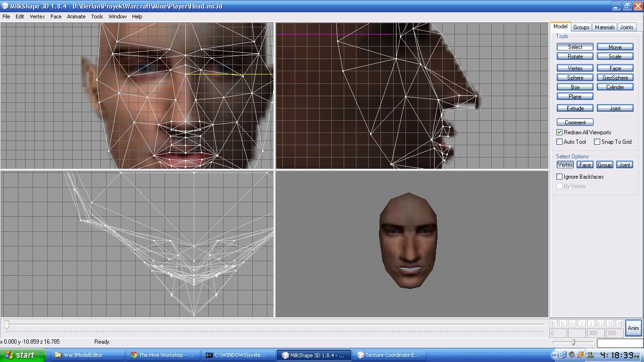Set select option to Group
The image size is (644, 362).
point(605,165)
